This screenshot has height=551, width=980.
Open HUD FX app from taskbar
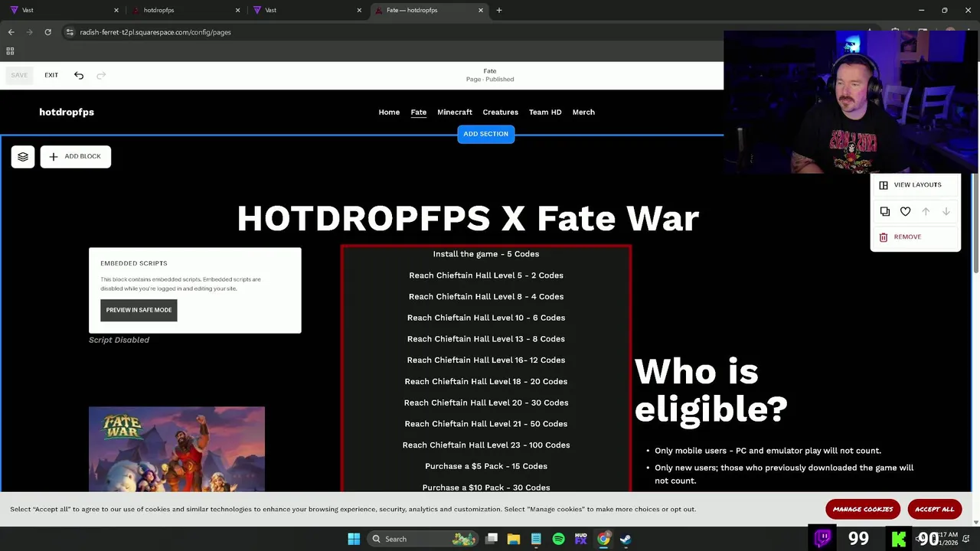(580, 539)
